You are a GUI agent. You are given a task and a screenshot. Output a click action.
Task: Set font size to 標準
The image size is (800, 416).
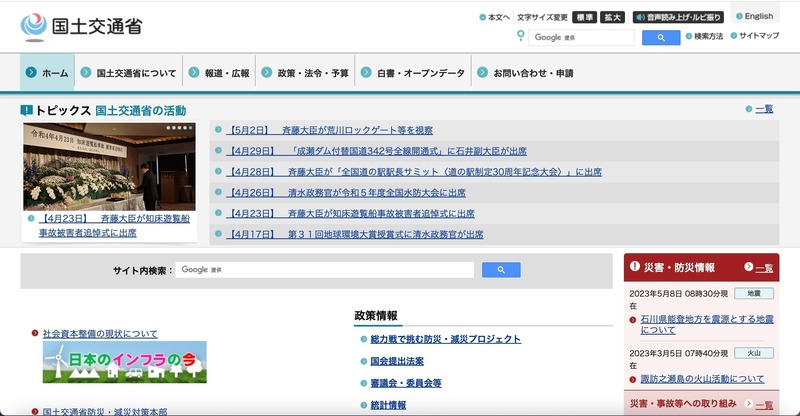(585, 17)
